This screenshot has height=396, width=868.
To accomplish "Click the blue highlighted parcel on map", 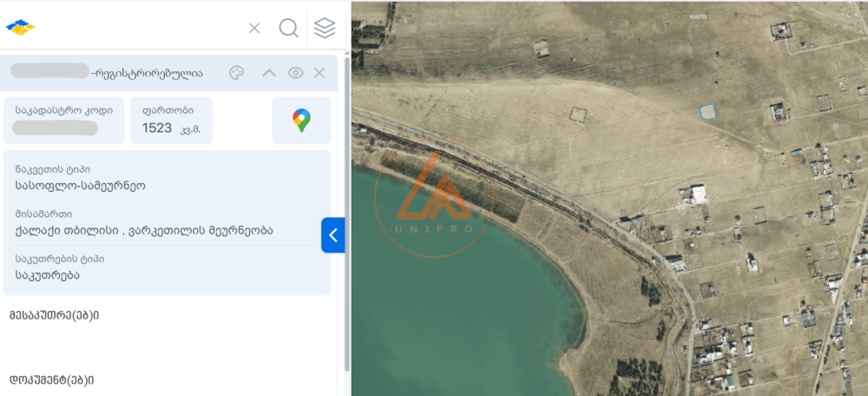I will pos(708,111).
